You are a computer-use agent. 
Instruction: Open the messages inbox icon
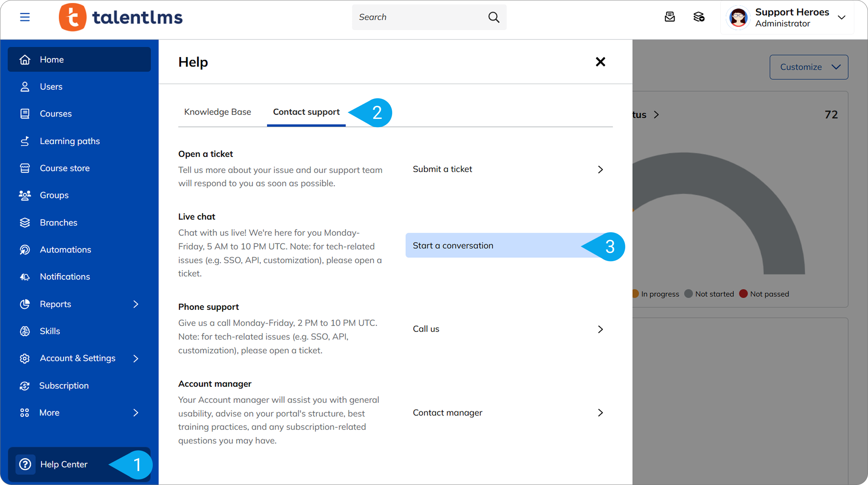[669, 17]
